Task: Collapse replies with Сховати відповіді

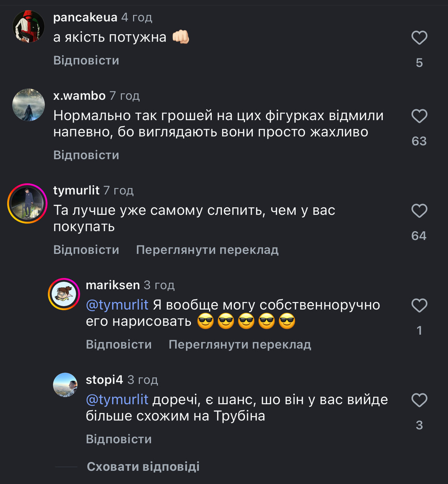Action: (143, 467)
